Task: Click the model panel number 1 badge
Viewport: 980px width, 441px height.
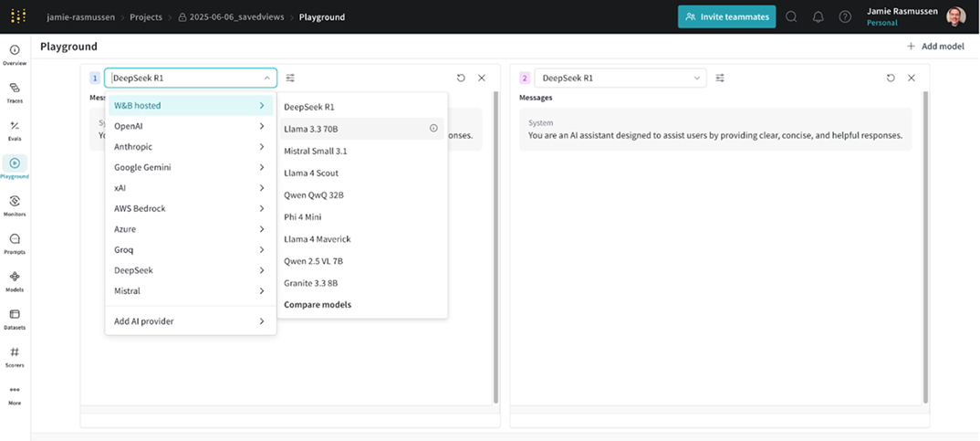Action: pyautogui.click(x=94, y=79)
